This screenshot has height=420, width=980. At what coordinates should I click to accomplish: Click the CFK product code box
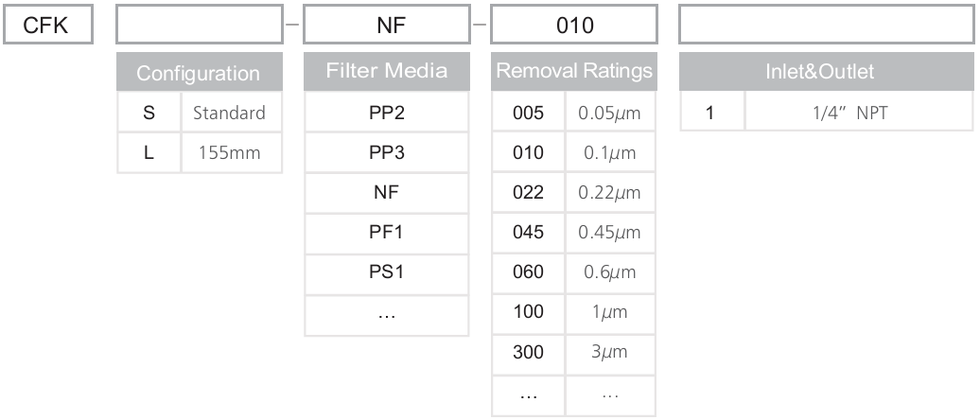[47, 26]
